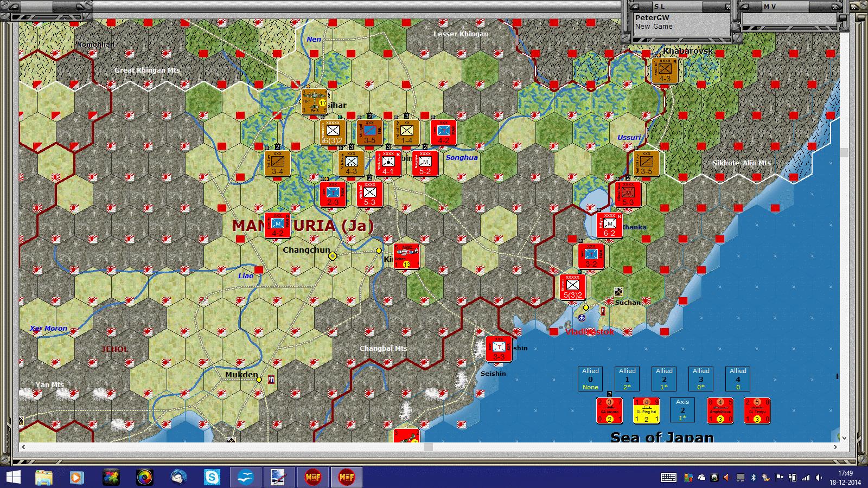868x488 pixels.
Task: Pick the Japanese 2-3 territorial counter
Action: tap(333, 195)
